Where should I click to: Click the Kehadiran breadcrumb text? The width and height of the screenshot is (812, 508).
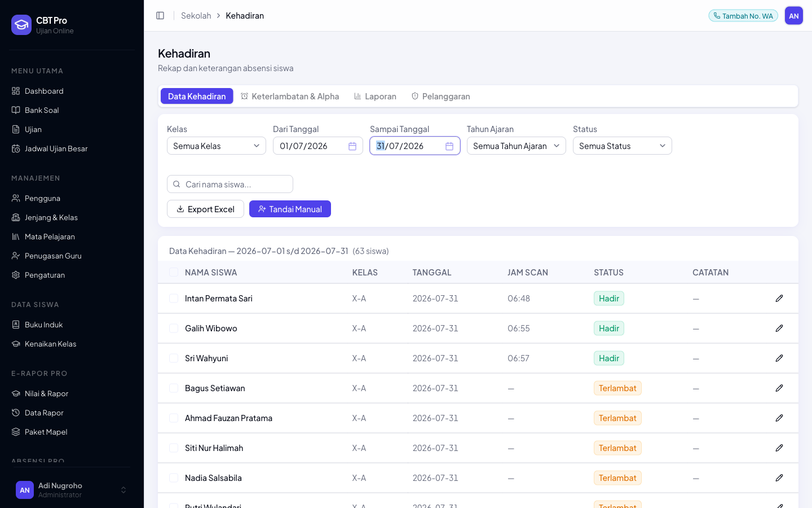tap(245, 16)
